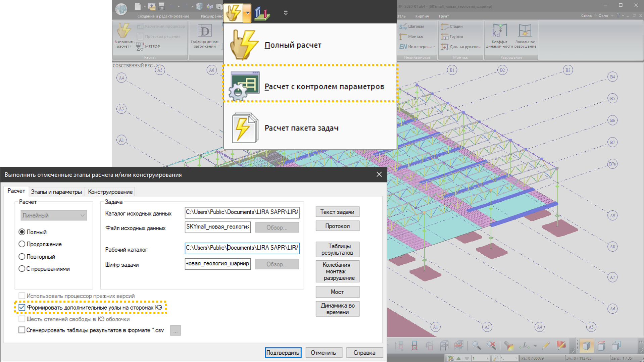
Task: Click the zoom magnifier icon in bottom toolbar
Action: (x=476, y=345)
